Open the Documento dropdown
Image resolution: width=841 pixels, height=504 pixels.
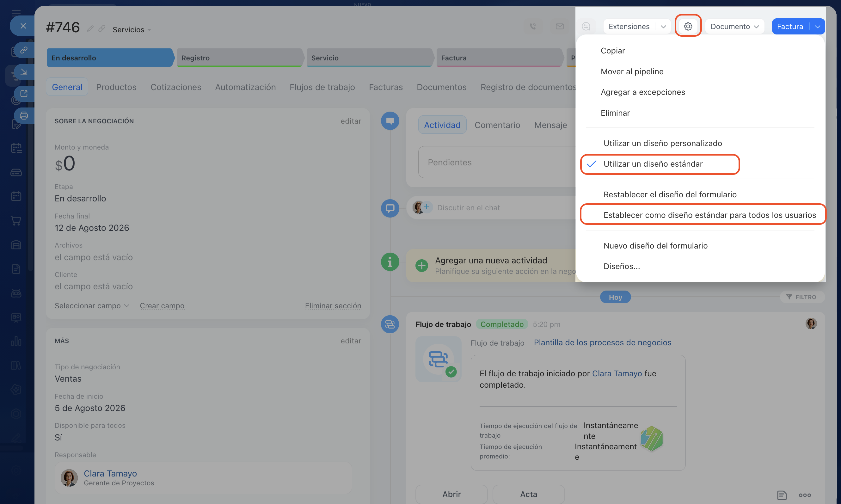click(x=734, y=26)
